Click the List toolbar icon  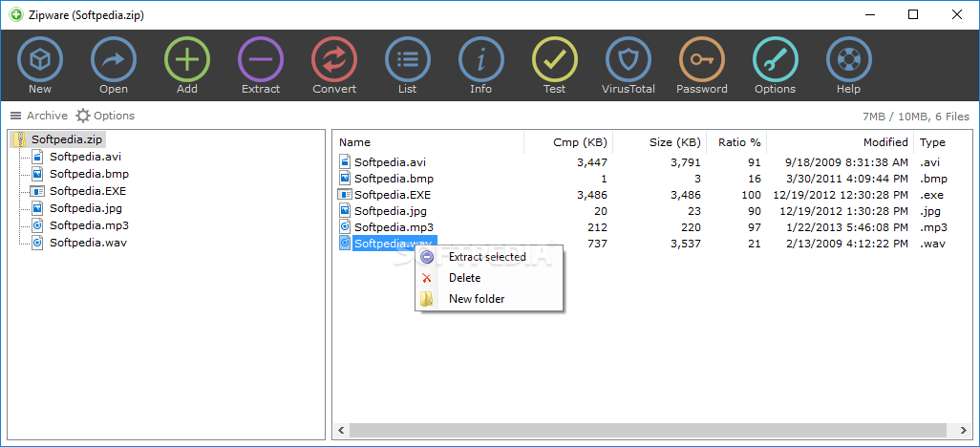408,60
